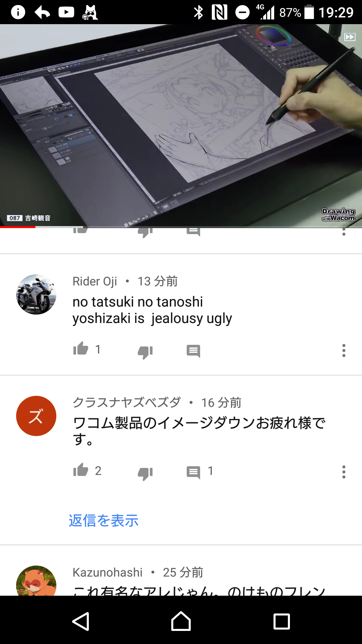Open recent apps with the square button
The height and width of the screenshot is (644, 362).
[x=282, y=622]
